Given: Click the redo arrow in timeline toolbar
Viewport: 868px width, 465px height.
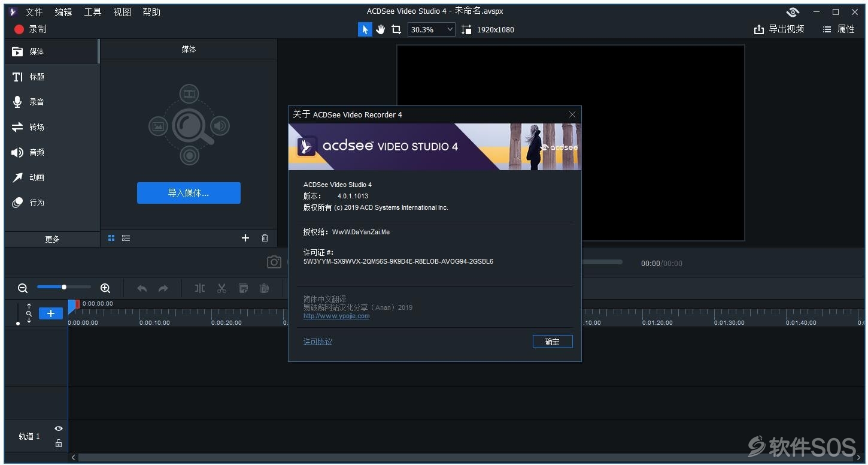Looking at the screenshot, I should (x=163, y=289).
